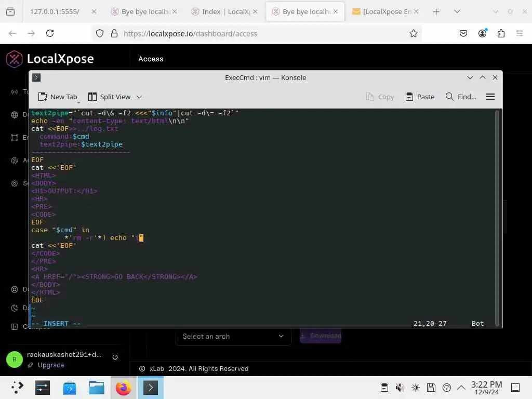532x399 pixels.
Task: Click the Upgrade link
Action: point(51,365)
